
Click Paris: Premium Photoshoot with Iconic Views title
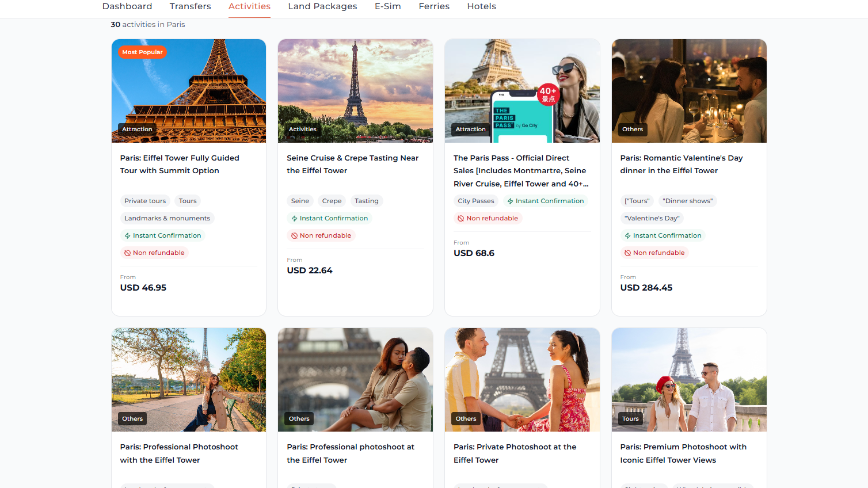pos(683,453)
